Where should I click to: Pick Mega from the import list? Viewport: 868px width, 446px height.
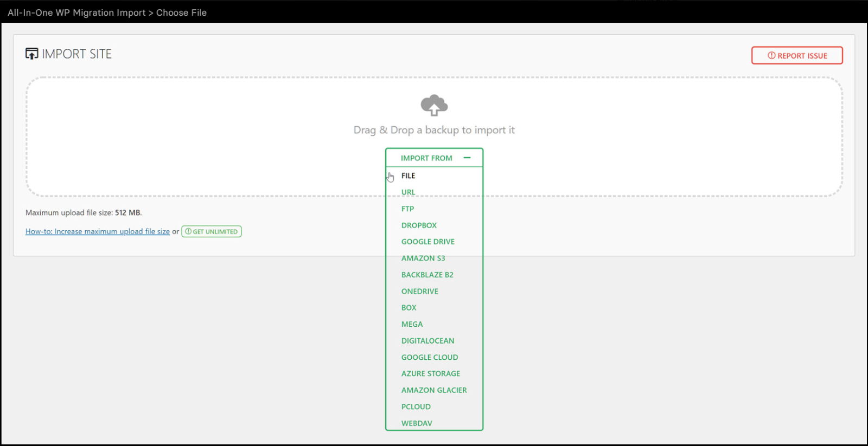[412, 324]
